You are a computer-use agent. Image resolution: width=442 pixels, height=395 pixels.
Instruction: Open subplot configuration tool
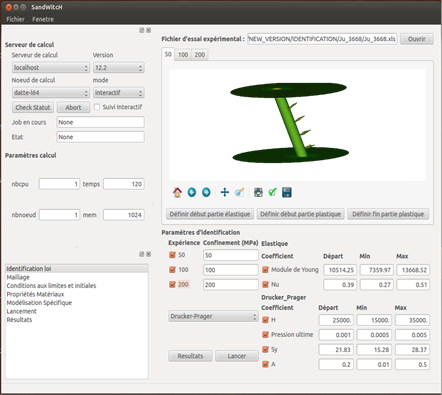point(258,192)
